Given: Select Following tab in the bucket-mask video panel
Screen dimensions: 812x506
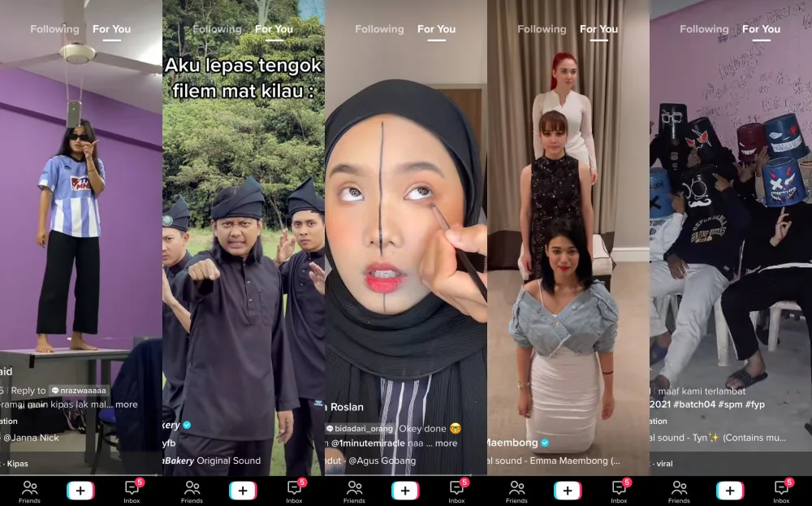Looking at the screenshot, I should (704, 29).
